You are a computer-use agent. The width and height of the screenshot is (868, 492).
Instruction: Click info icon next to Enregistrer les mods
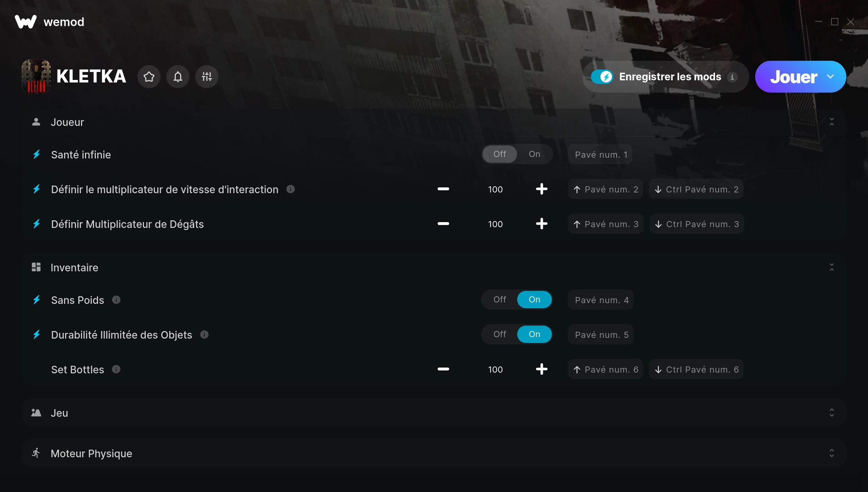tap(732, 77)
